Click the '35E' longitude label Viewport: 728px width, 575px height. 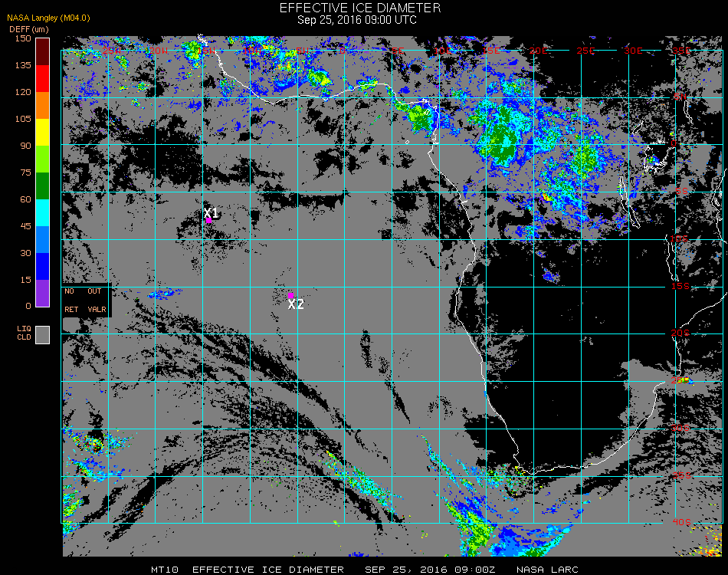[x=681, y=51]
